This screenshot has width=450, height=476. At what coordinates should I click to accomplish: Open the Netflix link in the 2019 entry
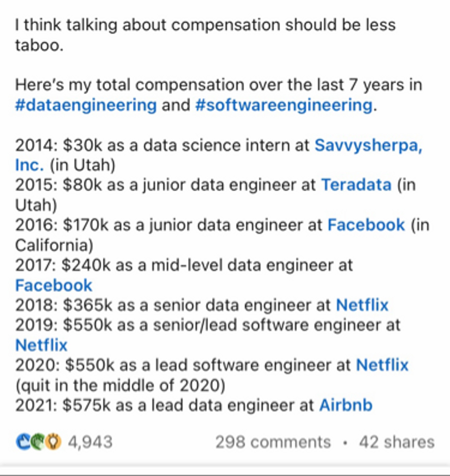point(41,345)
